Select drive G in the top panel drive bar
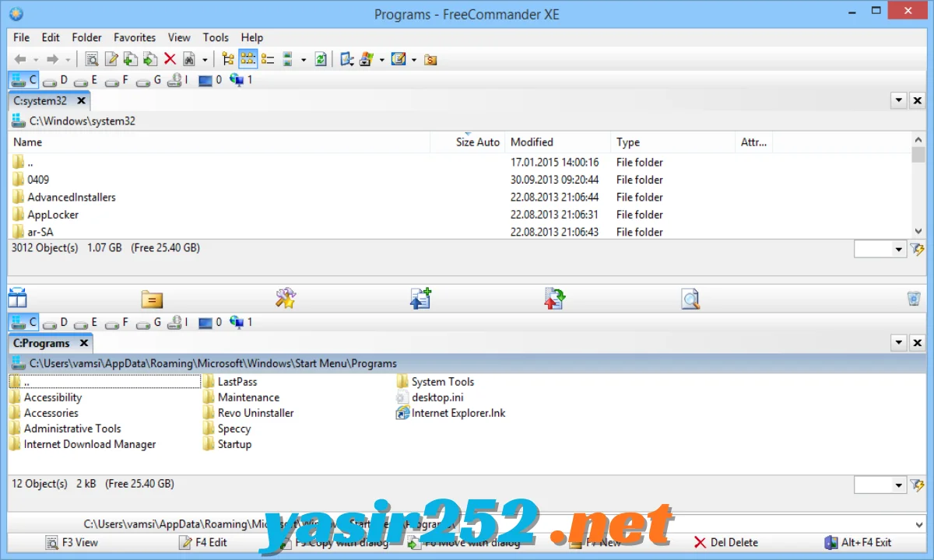 pos(149,79)
